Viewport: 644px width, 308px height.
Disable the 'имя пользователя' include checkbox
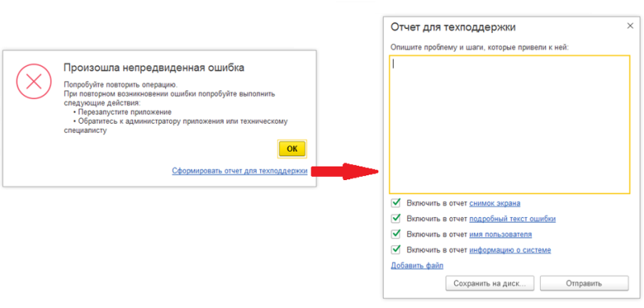[x=396, y=234]
